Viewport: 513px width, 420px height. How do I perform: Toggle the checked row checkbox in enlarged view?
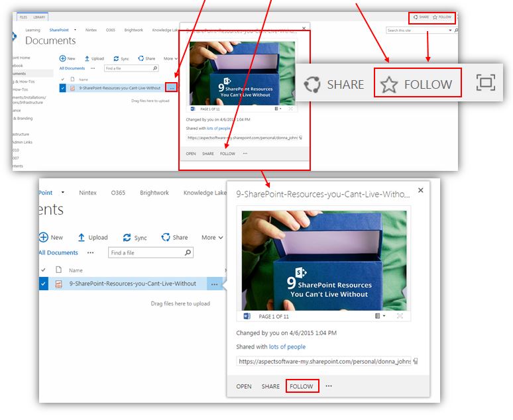point(43,284)
